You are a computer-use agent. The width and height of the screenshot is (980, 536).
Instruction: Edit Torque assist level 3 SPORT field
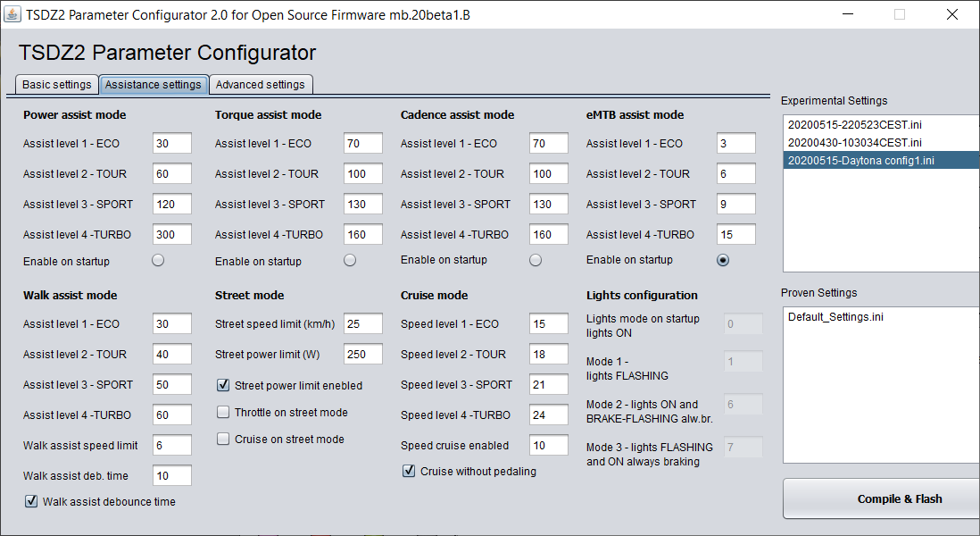tap(363, 204)
